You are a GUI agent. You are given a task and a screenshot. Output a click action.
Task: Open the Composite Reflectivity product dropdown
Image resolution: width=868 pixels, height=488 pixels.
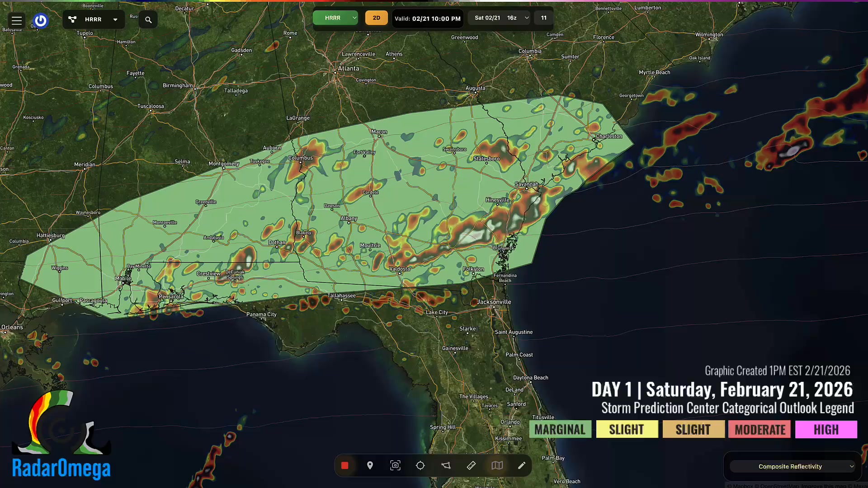(792, 466)
